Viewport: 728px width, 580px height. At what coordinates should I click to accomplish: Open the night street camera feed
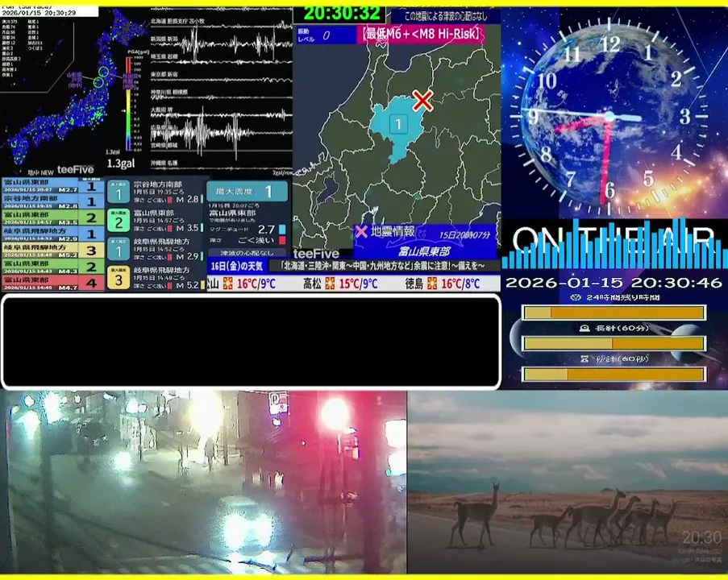(203, 482)
